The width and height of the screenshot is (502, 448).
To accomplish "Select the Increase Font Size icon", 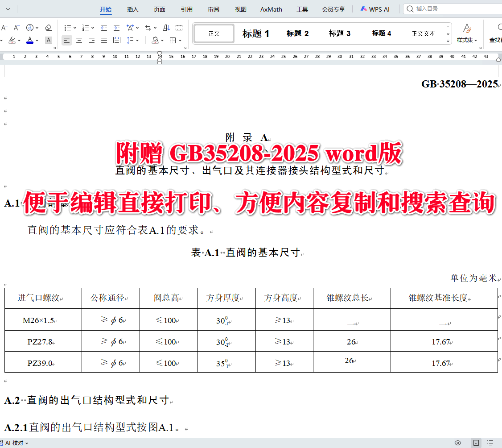I will tap(4, 28).
